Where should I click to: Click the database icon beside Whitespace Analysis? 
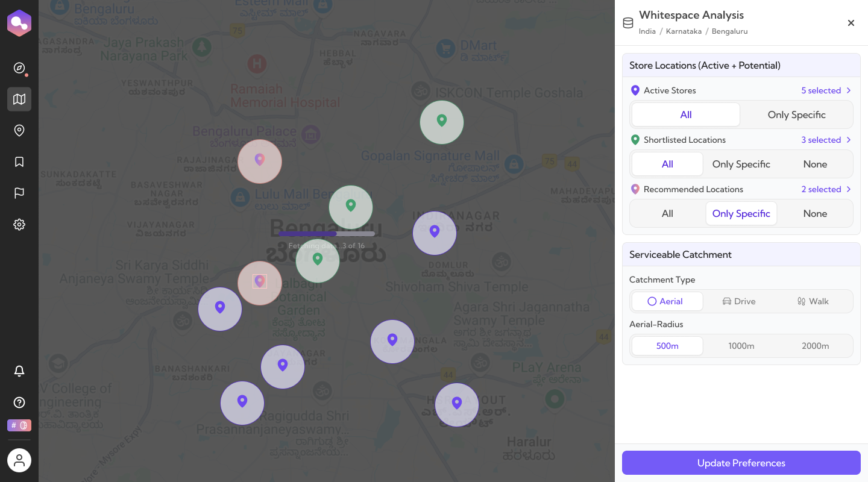tap(627, 23)
